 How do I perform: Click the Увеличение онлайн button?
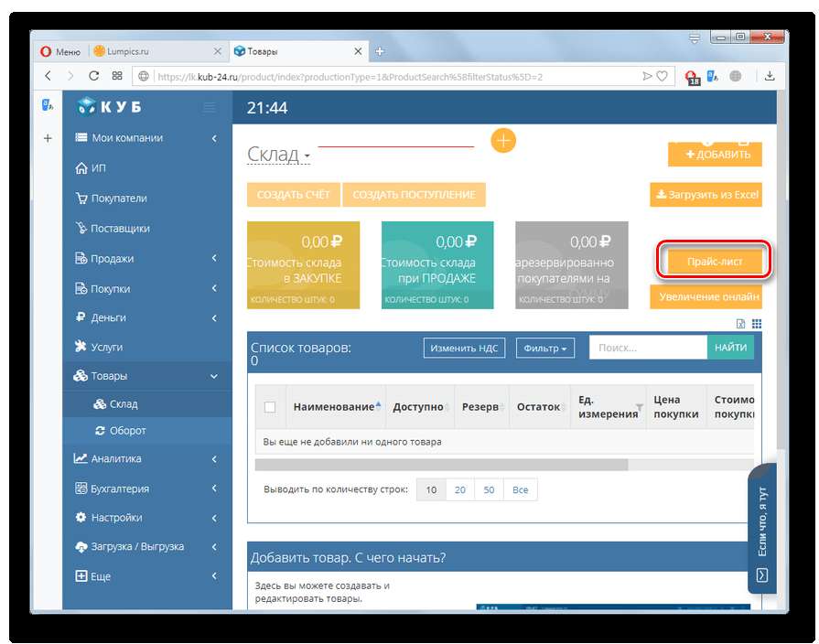706,296
